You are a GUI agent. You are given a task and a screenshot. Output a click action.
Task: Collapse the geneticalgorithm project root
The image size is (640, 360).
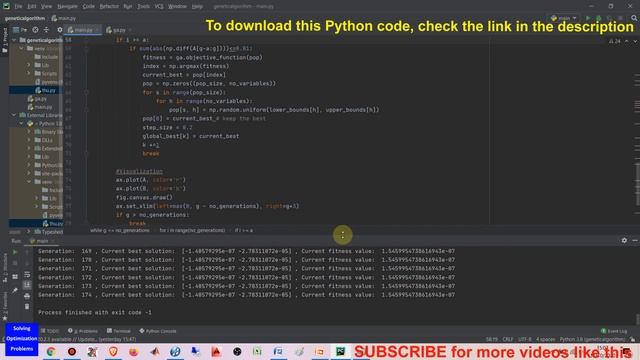click(x=14, y=40)
